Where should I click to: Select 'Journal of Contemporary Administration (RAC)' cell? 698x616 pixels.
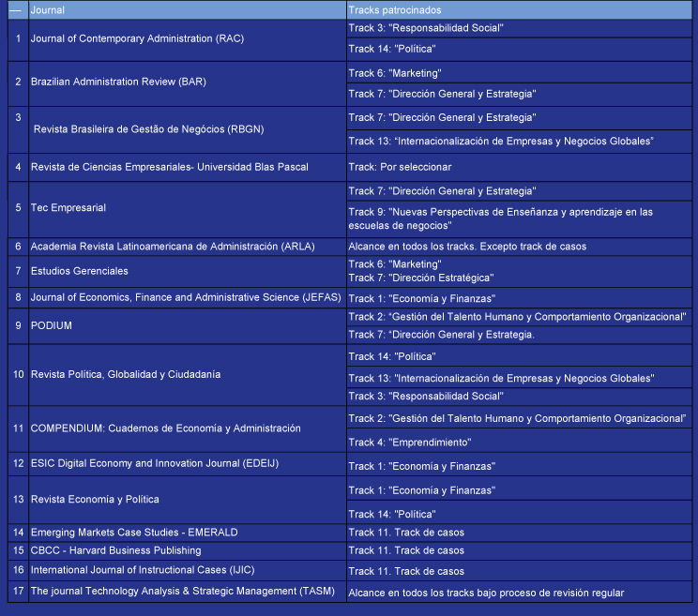click(x=188, y=40)
